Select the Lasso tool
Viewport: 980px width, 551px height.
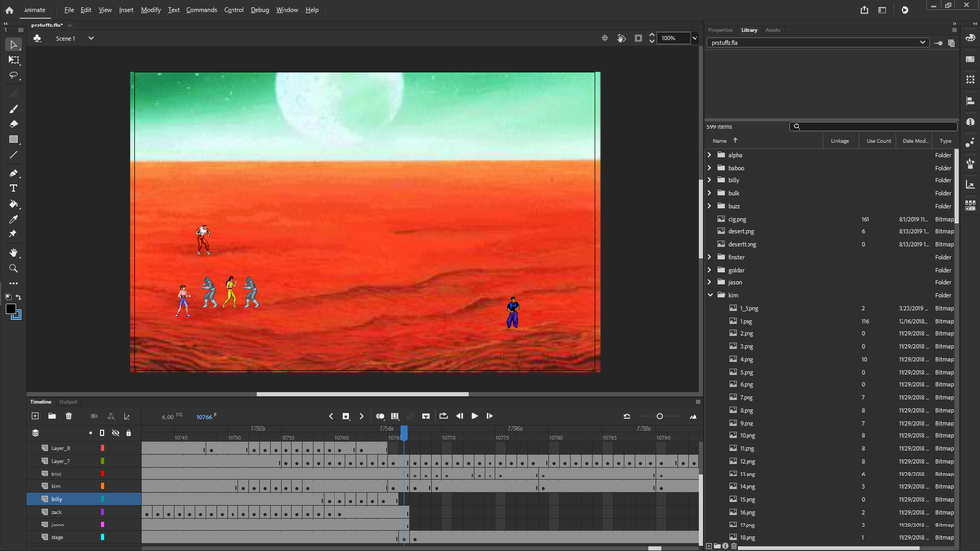pos(13,75)
